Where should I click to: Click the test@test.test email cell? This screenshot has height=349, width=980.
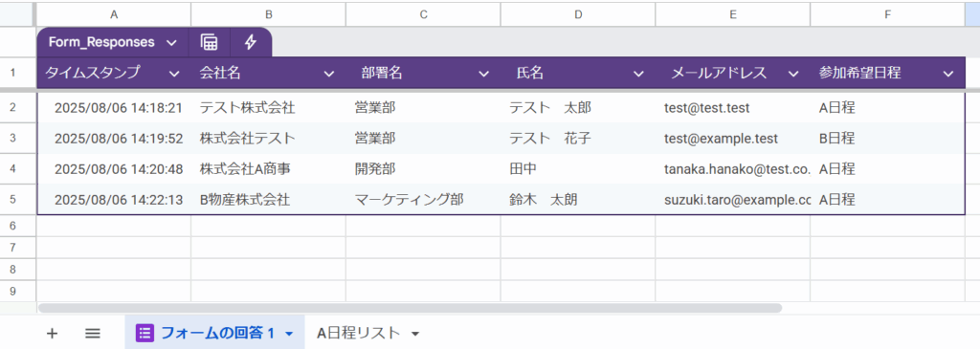click(x=732, y=108)
